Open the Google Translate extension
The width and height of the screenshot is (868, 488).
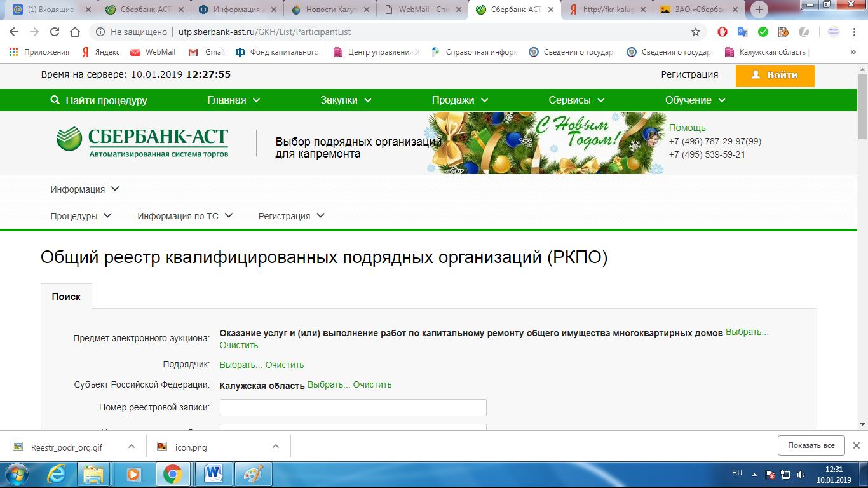(743, 32)
